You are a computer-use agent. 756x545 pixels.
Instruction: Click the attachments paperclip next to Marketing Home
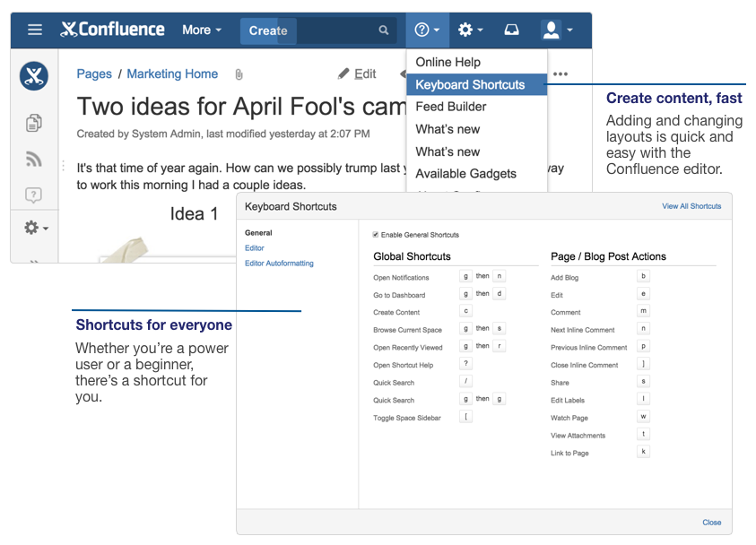(239, 74)
